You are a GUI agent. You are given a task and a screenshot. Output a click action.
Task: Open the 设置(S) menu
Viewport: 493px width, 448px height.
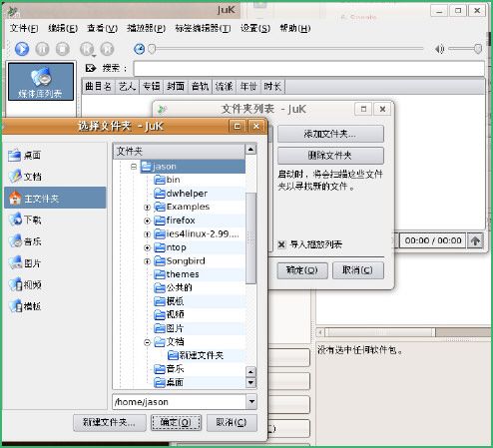click(x=255, y=29)
